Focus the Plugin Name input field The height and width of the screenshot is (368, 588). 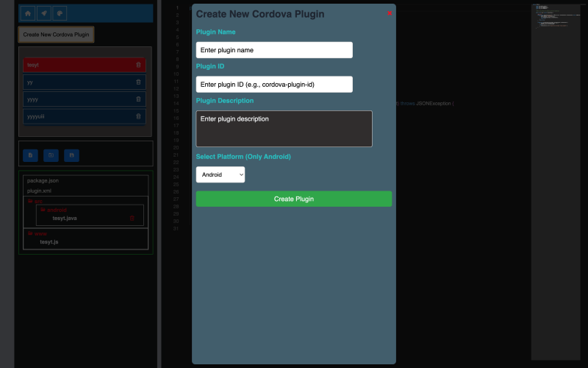coord(274,50)
